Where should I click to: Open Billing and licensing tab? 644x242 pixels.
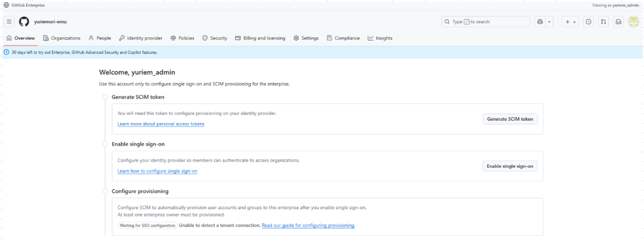click(x=260, y=38)
